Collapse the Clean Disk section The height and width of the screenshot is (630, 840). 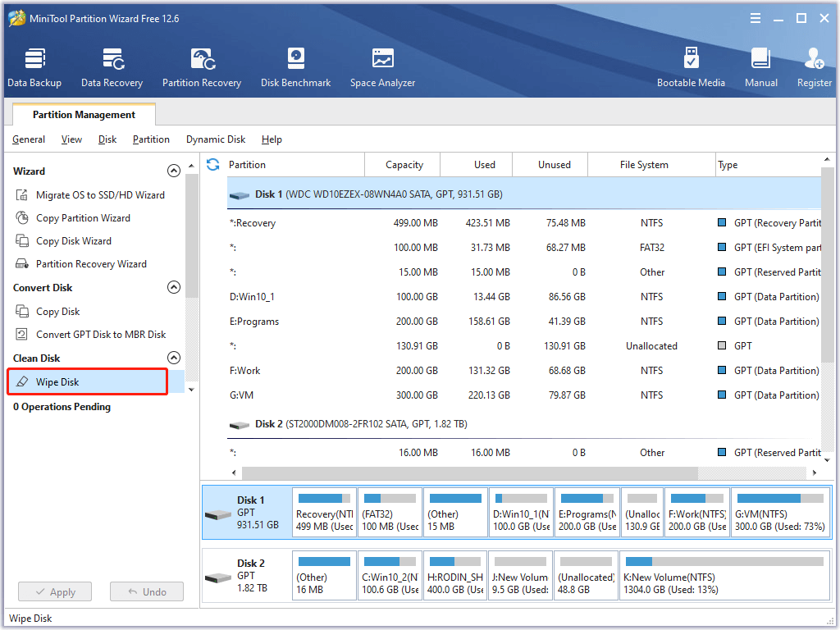pyautogui.click(x=174, y=358)
